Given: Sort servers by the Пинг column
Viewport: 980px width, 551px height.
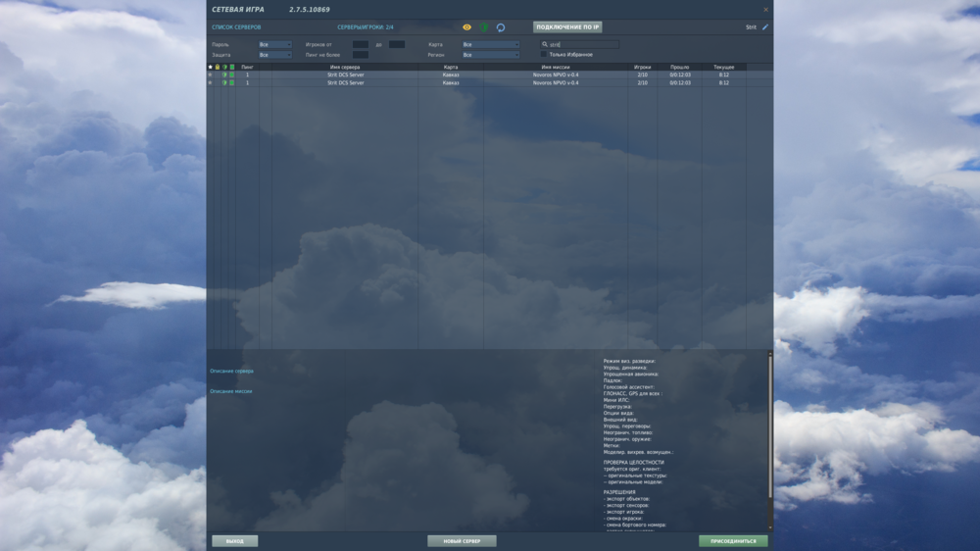Looking at the screenshot, I should pos(248,67).
